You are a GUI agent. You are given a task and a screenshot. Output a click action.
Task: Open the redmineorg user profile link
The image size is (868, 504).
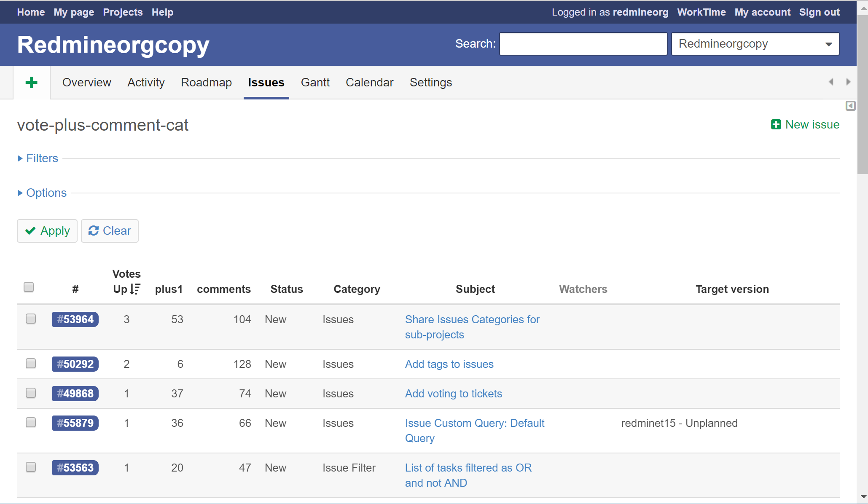(640, 12)
